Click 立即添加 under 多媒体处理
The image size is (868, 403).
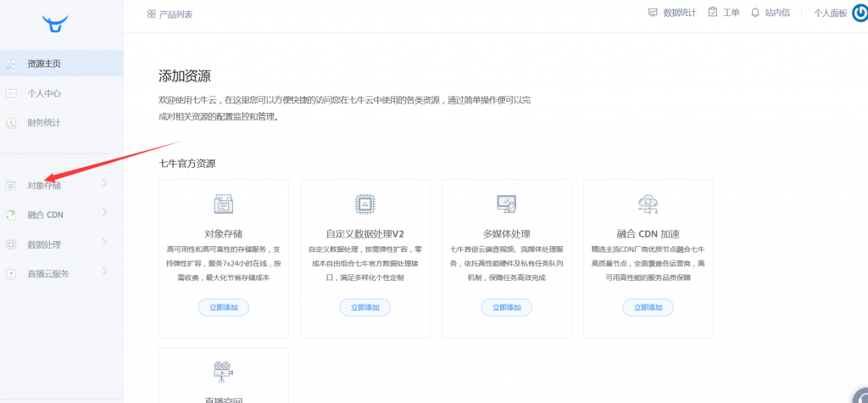pos(507,307)
